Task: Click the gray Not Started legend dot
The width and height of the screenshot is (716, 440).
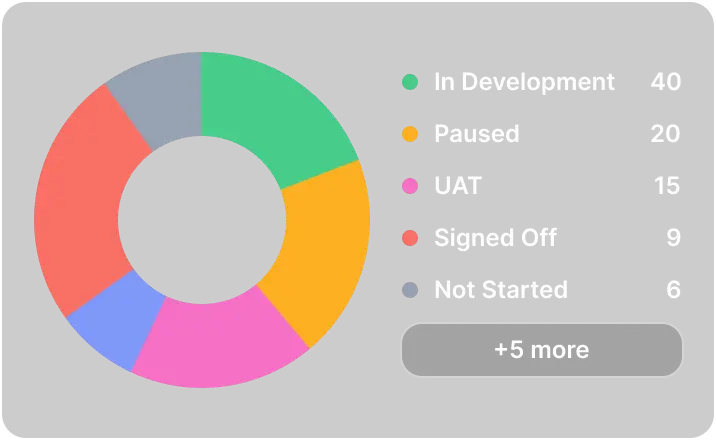Action: coord(410,290)
